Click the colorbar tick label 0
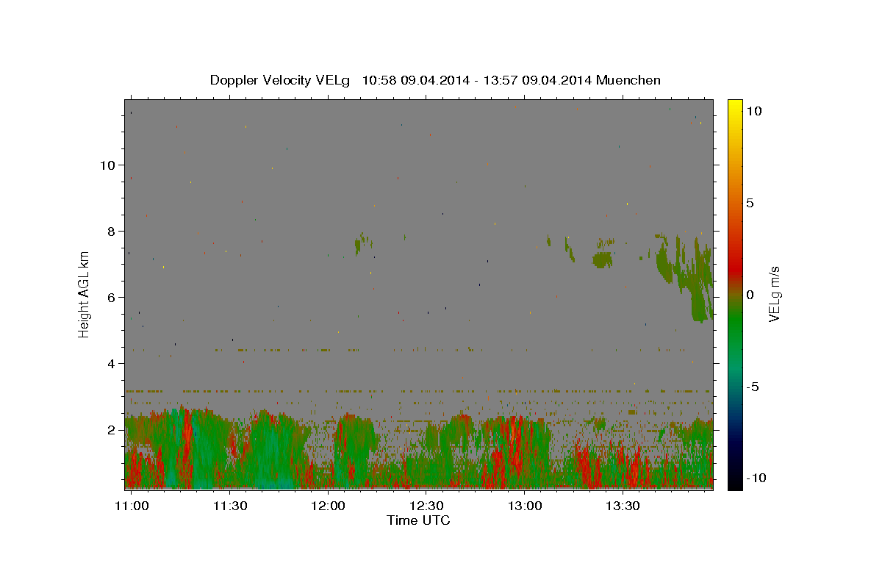This screenshot has width=882, height=588. [x=750, y=295]
